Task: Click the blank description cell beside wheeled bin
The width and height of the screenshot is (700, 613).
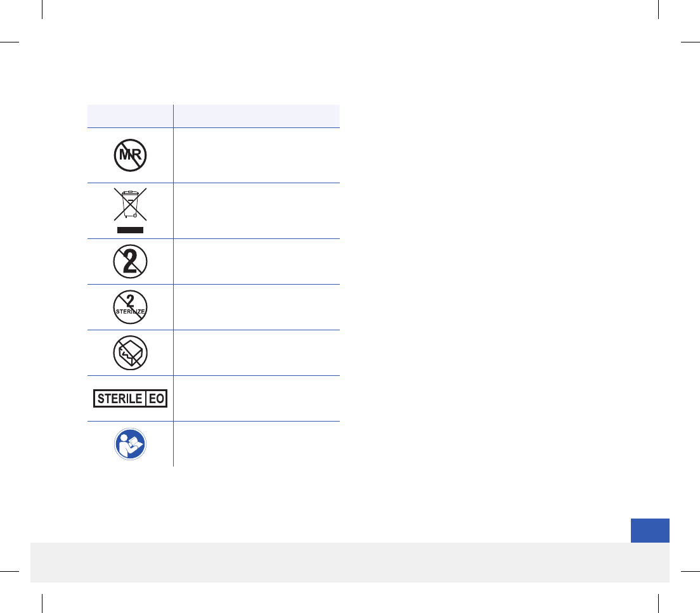Action: pos(257,210)
